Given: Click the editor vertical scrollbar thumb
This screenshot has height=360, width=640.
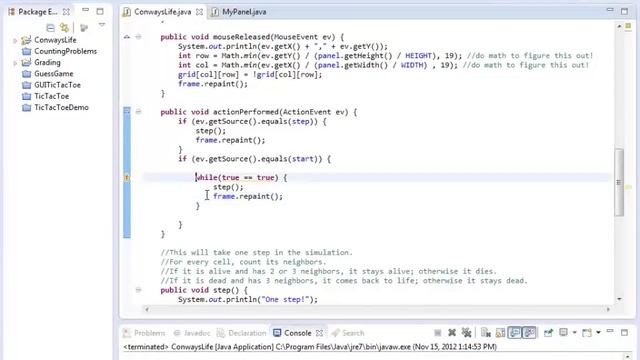Looking at the screenshot, I should [x=619, y=182].
